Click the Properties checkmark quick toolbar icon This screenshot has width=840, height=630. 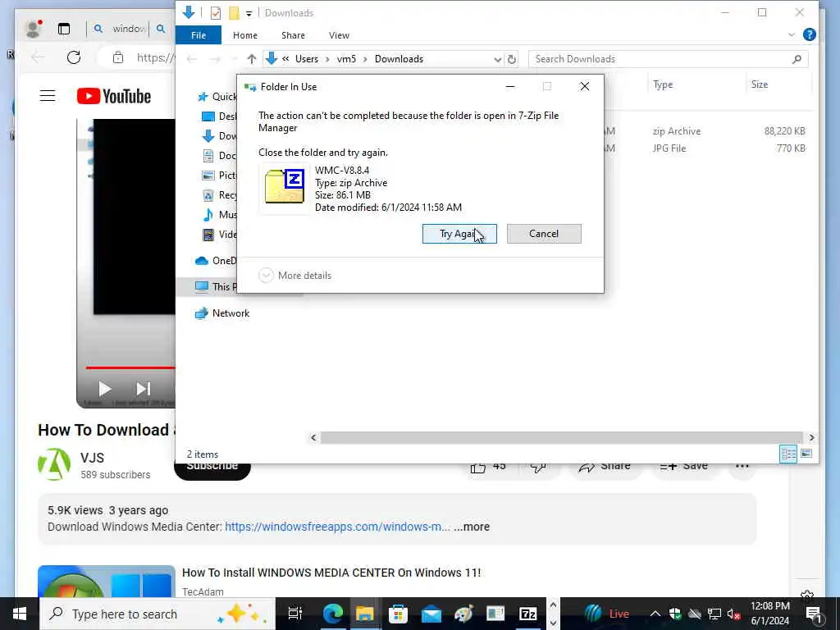216,13
